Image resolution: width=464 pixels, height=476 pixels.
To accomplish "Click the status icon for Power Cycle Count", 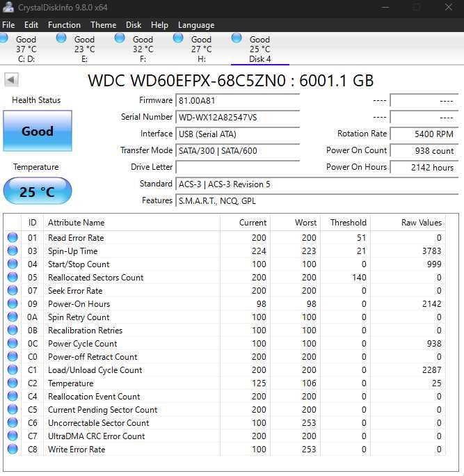I will 13,343.
